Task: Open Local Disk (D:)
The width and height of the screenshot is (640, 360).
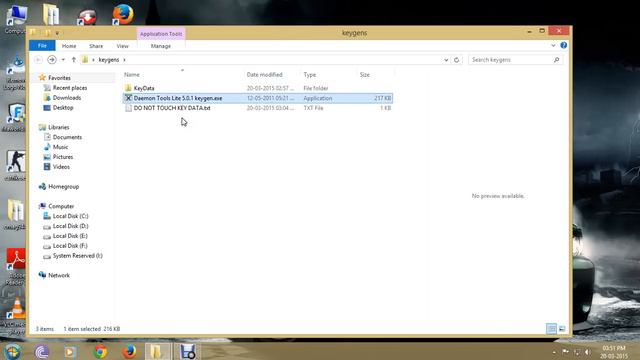Action: [x=70, y=226]
